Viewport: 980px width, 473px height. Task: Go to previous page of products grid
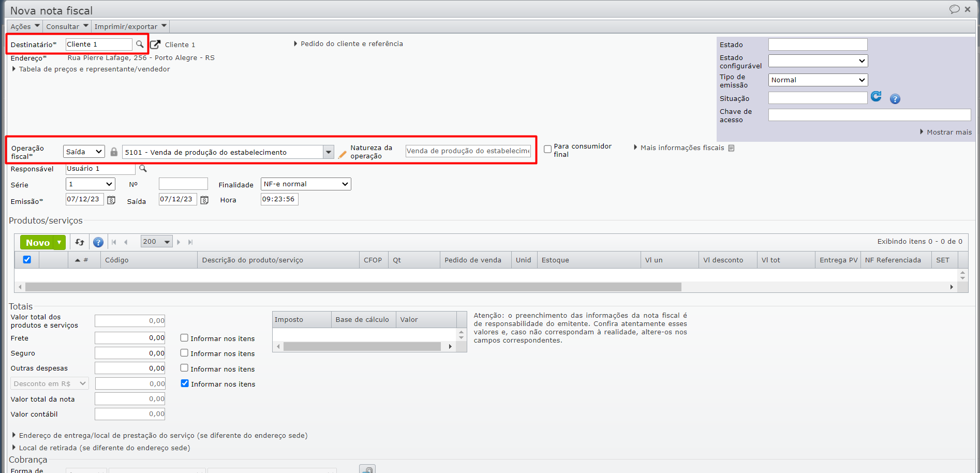126,242
